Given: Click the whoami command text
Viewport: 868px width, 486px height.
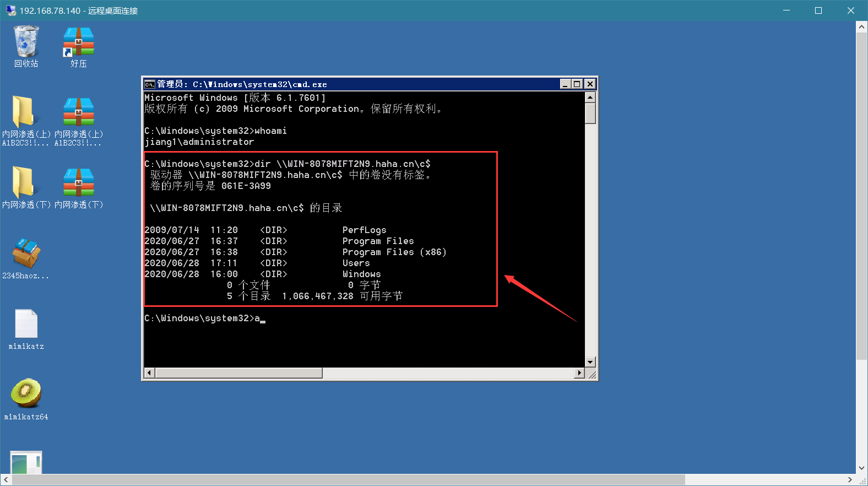Looking at the screenshot, I should point(270,131).
